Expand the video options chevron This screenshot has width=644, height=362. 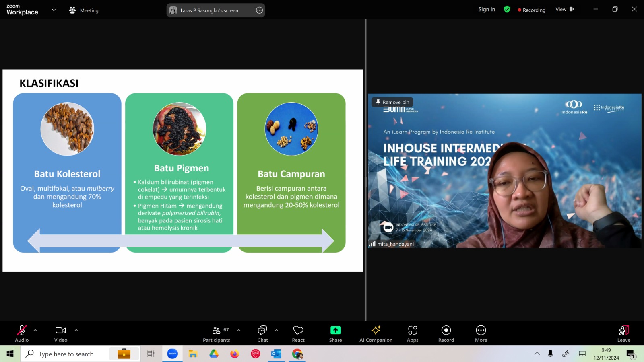click(76, 330)
